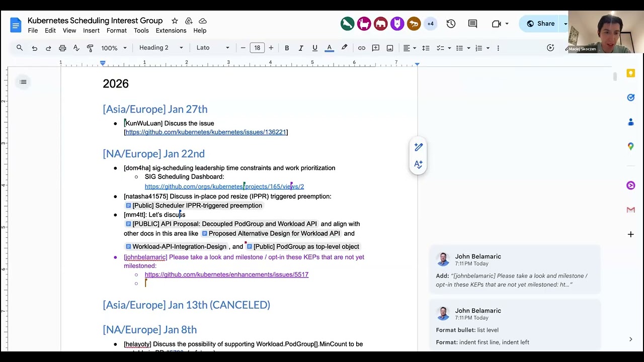Check the cloud document status icon
The height and width of the screenshot is (362, 644).
pyautogui.click(x=203, y=21)
